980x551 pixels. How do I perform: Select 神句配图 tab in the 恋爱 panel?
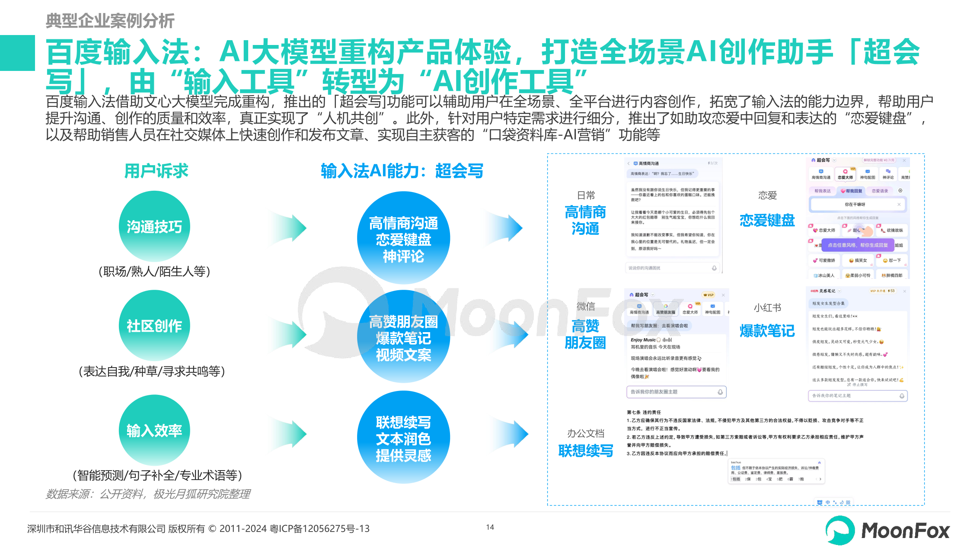867,174
